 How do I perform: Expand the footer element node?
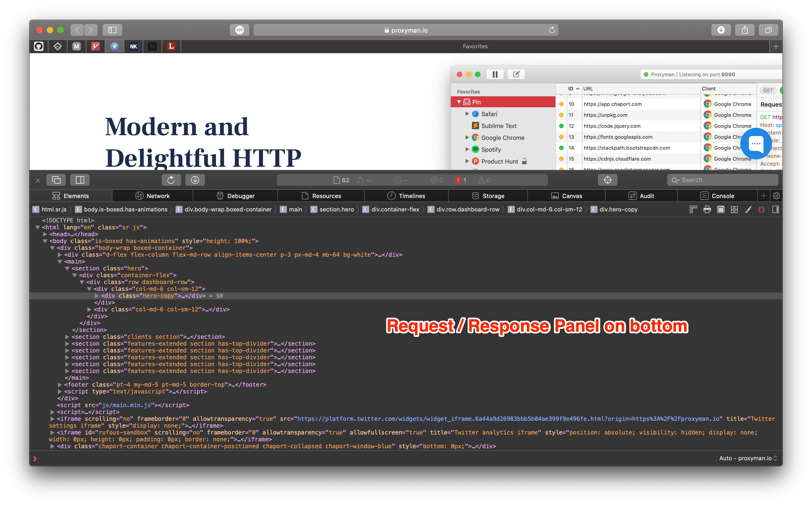[60, 385]
